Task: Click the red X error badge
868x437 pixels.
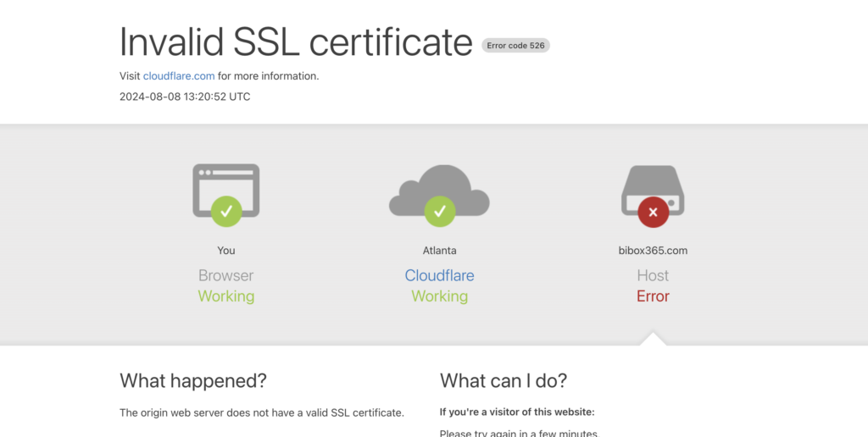Action: 653,213
